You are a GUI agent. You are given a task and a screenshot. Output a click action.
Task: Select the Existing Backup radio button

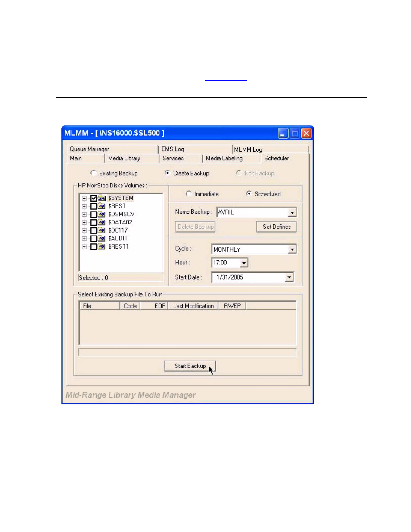93,173
